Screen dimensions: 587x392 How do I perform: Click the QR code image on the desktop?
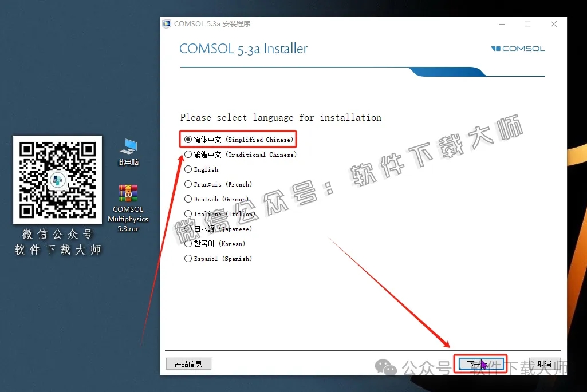(x=57, y=179)
